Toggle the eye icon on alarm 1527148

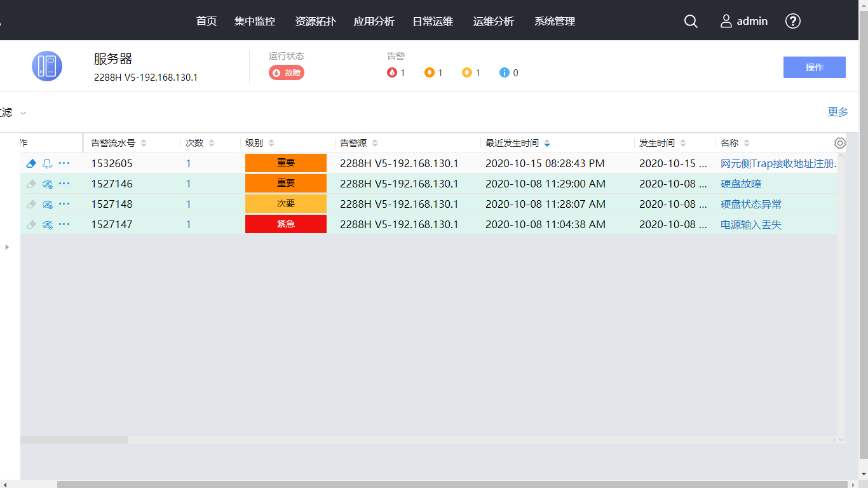click(47, 204)
